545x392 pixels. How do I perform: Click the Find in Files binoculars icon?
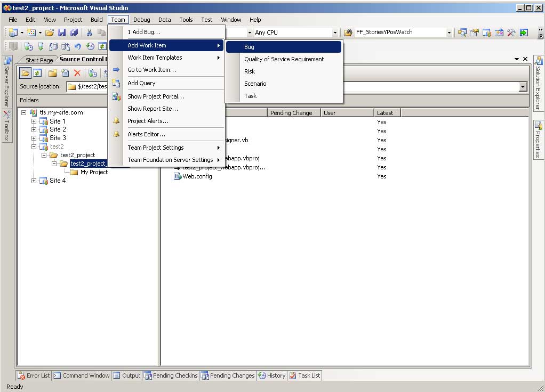tap(348, 32)
